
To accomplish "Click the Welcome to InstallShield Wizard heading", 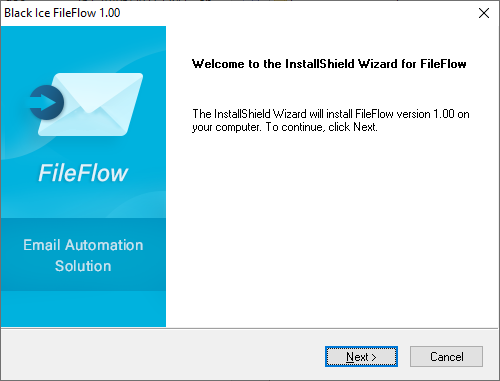I will [329, 64].
